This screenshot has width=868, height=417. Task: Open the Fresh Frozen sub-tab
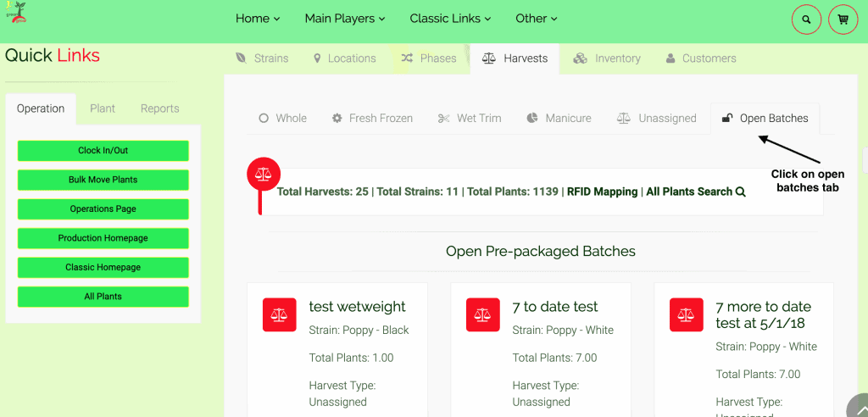(372, 118)
